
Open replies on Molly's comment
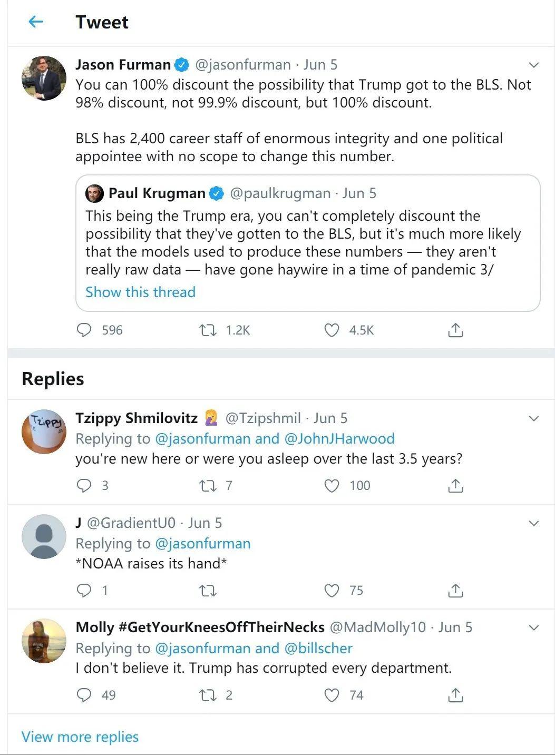click(84, 695)
